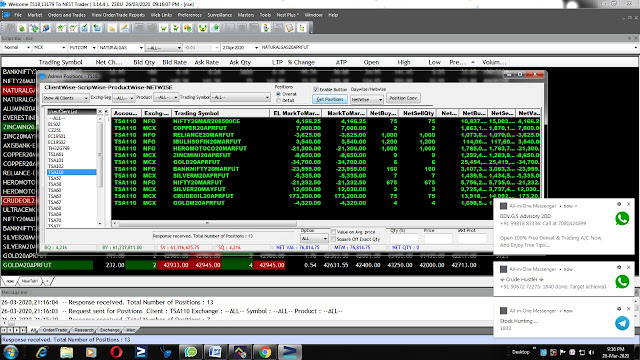Select the Detail positions radio button
The width and height of the screenshot is (640, 360).
click(x=278, y=100)
